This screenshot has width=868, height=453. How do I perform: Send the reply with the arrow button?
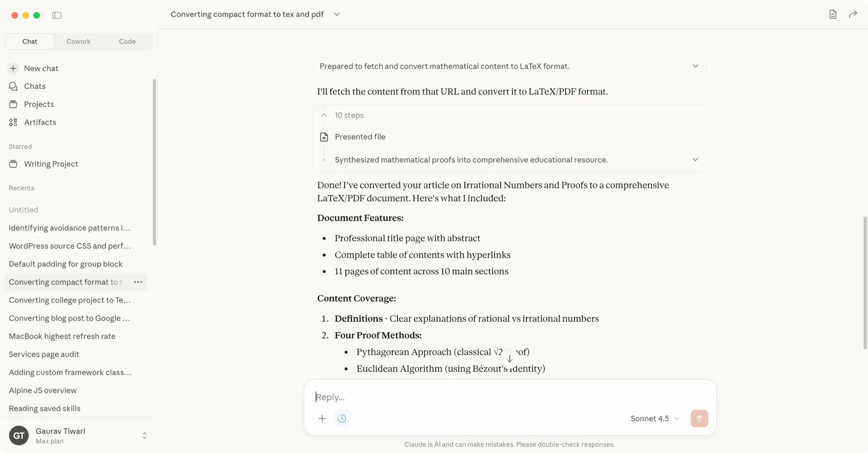click(699, 418)
